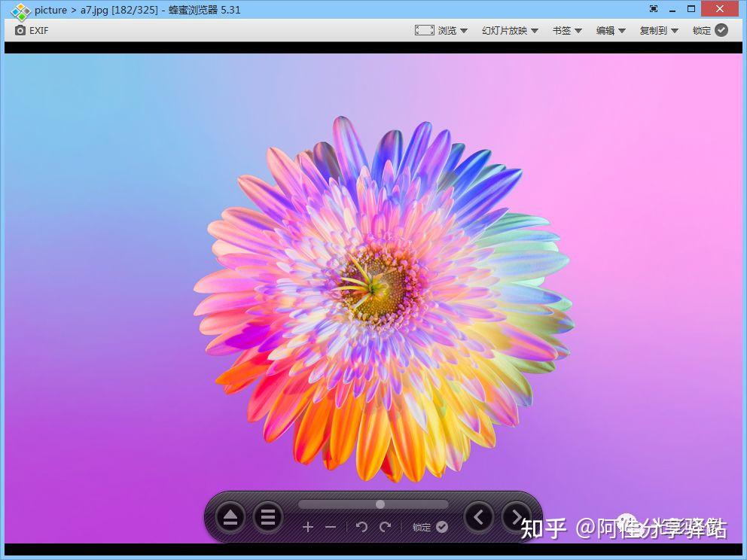Go to next image with right arrow
This screenshot has width=747, height=560.
click(516, 517)
